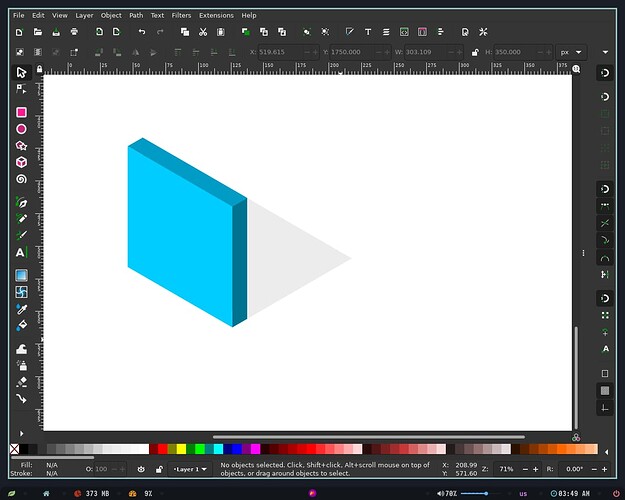Open the zoom magnifier at ruler corner
The width and height of the screenshot is (625, 500).
[x=576, y=69]
